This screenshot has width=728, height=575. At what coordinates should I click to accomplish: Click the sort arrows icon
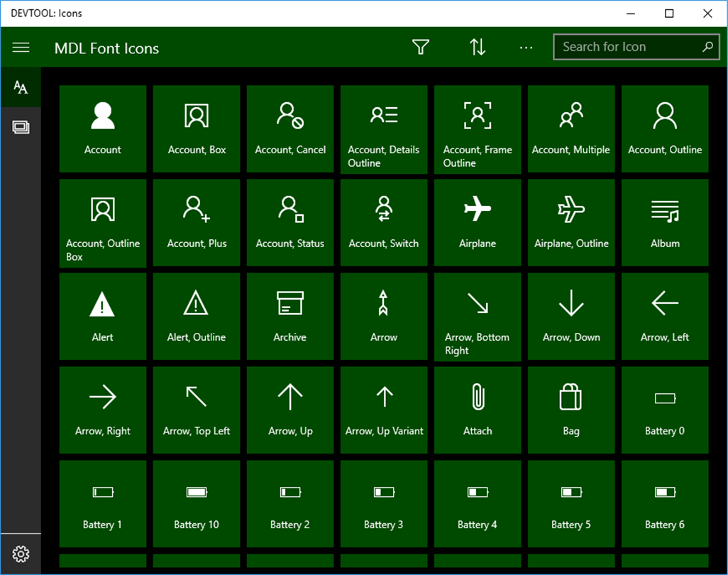coord(478,48)
